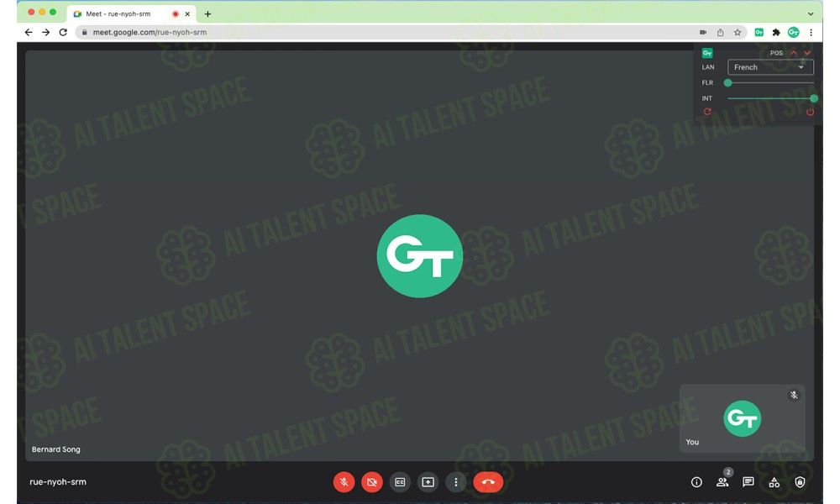This screenshot has height=504, width=840.
Task: Go forward with browser forward arrow
Action: [x=46, y=32]
